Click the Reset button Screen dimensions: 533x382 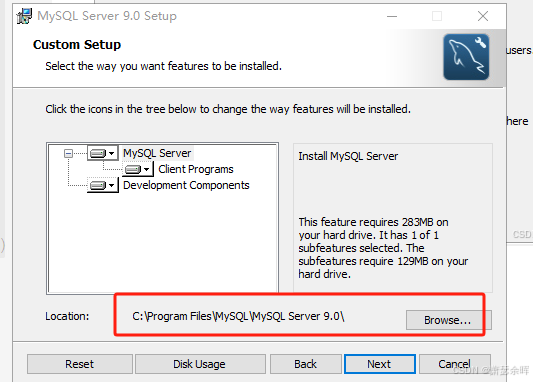pyautogui.click(x=80, y=364)
